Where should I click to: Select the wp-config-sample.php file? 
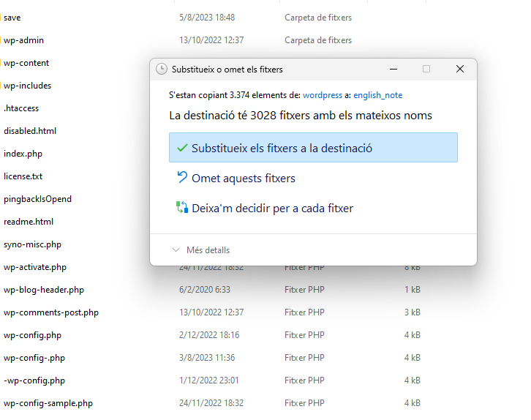coord(48,403)
